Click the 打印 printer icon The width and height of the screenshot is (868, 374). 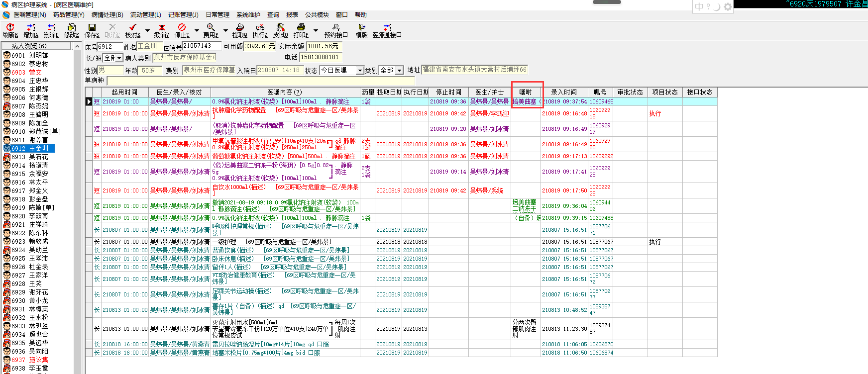(301, 28)
